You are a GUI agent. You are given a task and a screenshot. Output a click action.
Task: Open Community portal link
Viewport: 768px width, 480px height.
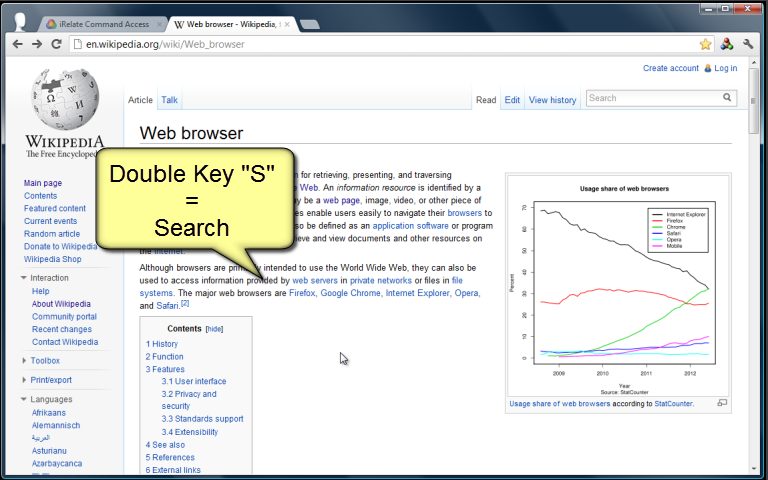coord(64,316)
